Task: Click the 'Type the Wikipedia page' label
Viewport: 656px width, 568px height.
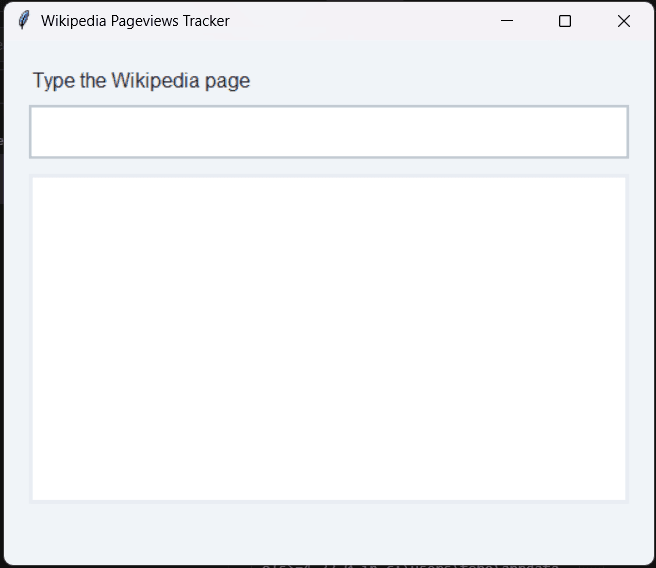Action: (141, 81)
